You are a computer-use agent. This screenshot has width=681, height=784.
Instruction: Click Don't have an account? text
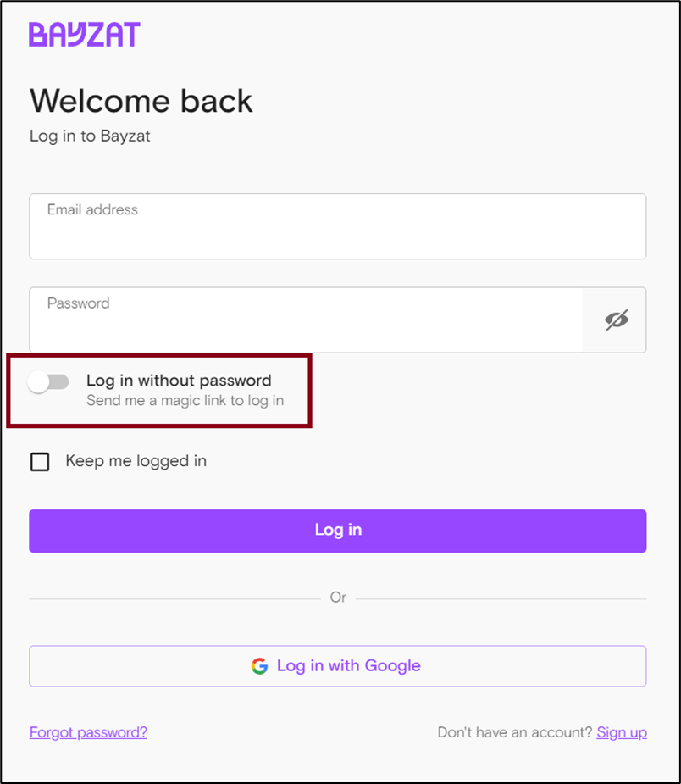click(x=515, y=732)
